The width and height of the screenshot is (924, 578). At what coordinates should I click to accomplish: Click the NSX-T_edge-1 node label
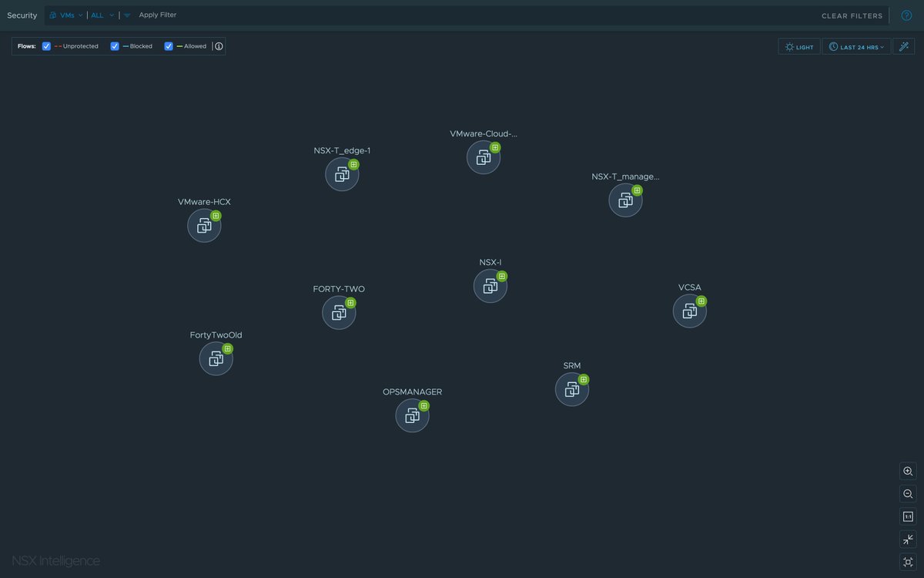(x=342, y=150)
